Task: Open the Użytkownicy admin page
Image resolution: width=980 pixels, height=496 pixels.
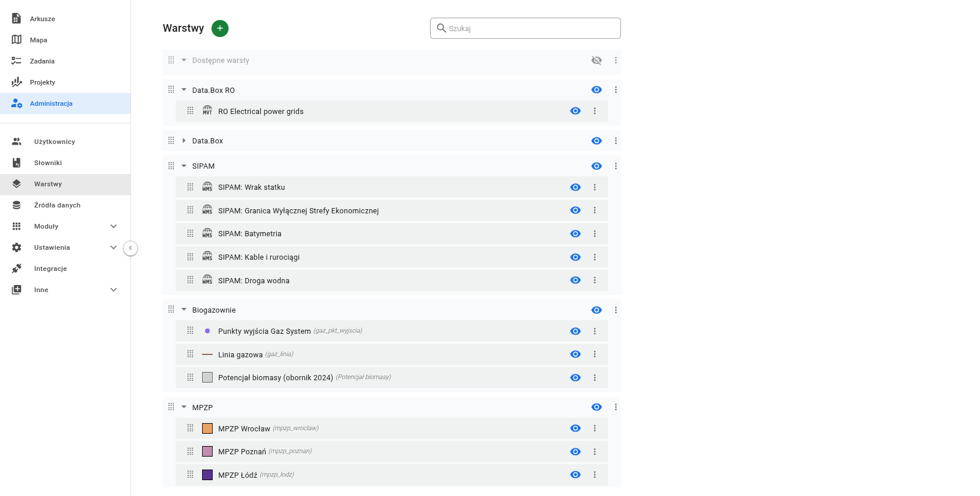Action: pos(54,142)
